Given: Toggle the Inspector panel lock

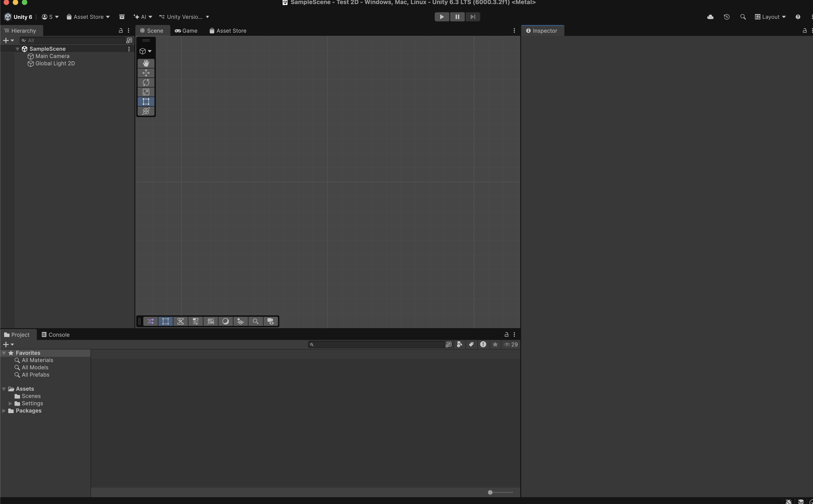Looking at the screenshot, I should tap(804, 31).
